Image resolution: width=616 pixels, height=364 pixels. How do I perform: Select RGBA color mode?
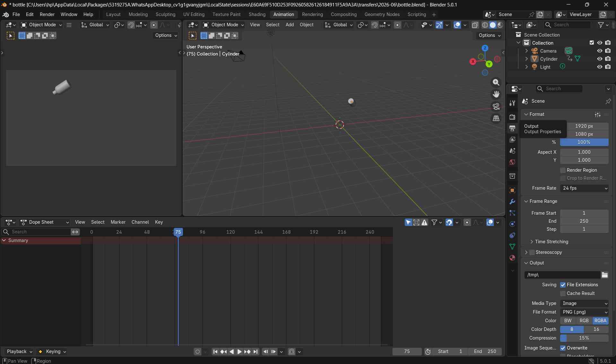pyautogui.click(x=600, y=321)
